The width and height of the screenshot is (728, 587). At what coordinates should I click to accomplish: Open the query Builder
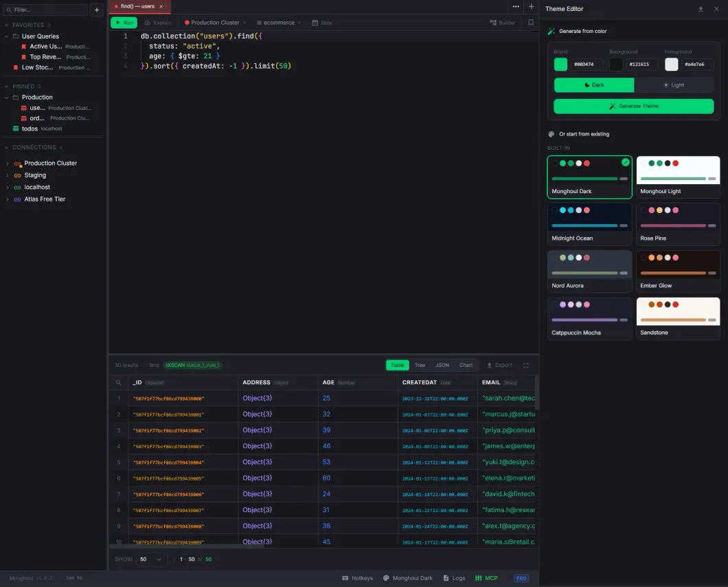point(502,22)
